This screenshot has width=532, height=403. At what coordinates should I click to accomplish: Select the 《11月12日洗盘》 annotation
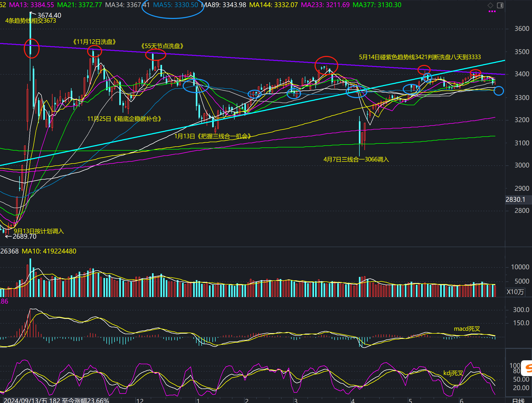[x=94, y=42]
